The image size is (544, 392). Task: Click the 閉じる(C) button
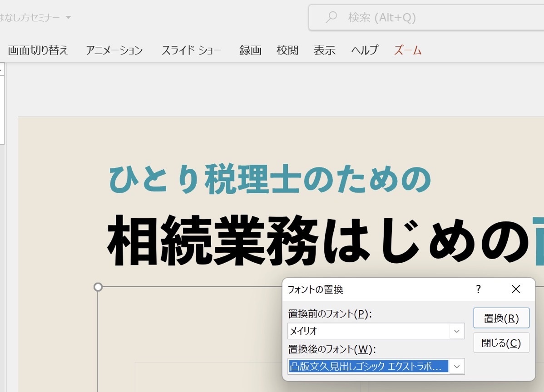point(501,343)
